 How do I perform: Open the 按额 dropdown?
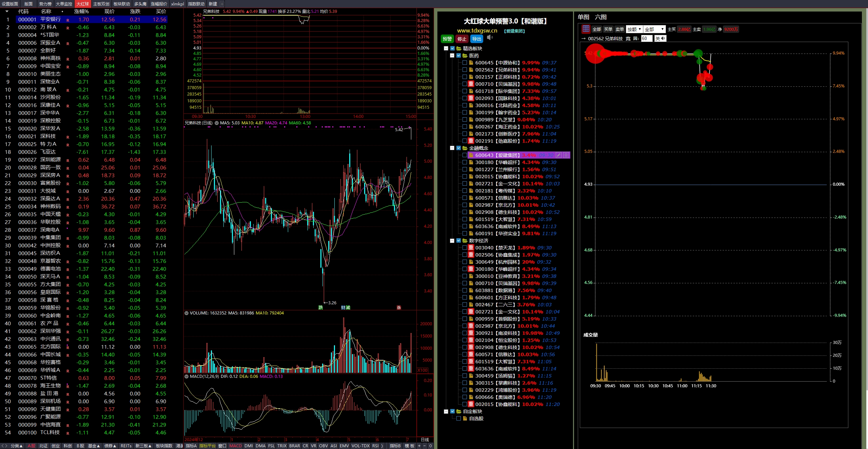click(x=634, y=29)
